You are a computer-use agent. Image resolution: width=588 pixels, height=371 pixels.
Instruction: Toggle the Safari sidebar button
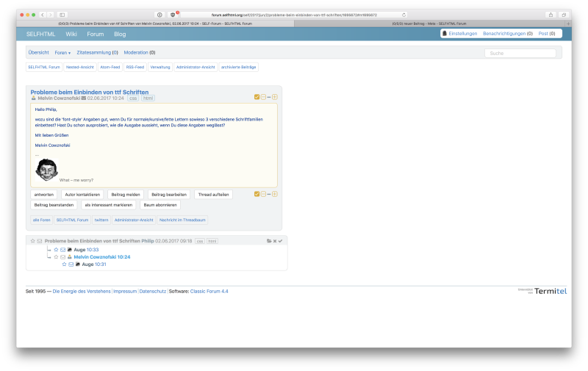point(62,15)
